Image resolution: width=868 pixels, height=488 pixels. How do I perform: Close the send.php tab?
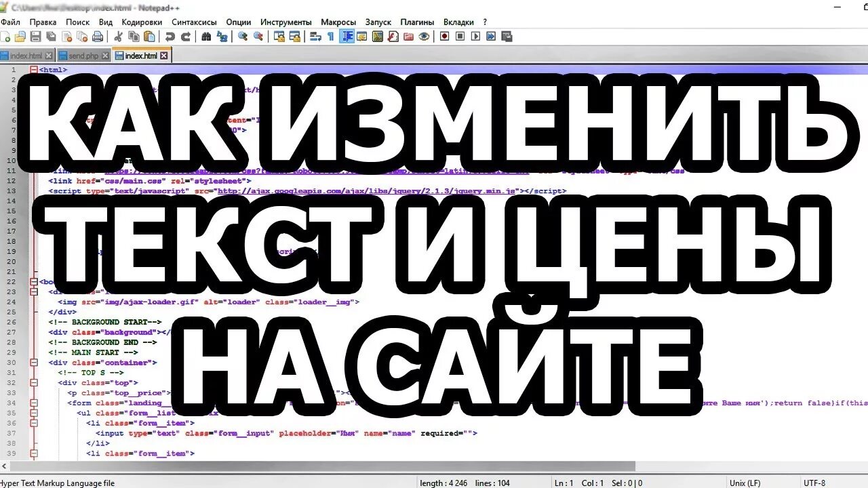(x=105, y=56)
